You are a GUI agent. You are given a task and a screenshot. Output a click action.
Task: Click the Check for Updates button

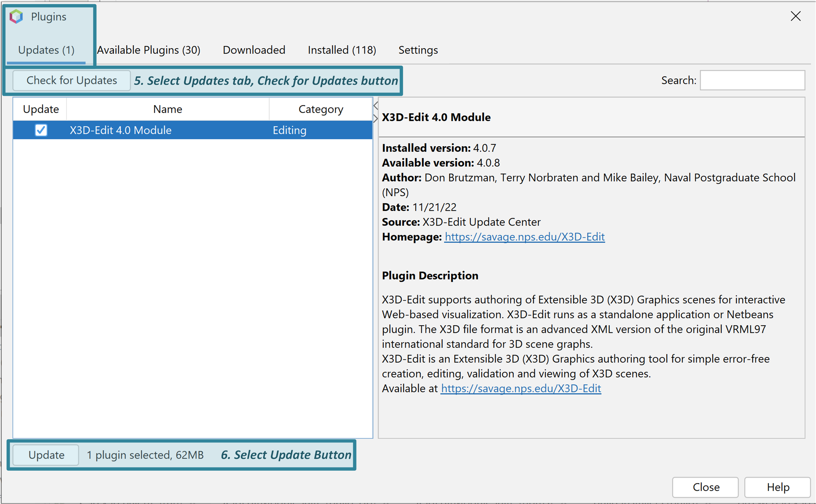(x=71, y=80)
